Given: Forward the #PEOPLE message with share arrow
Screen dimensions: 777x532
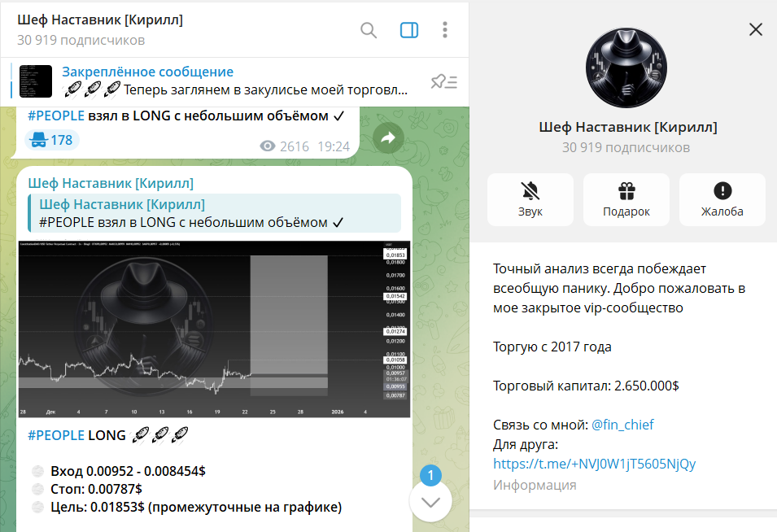Looking at the screenshot, I should (x=388, y=139).
